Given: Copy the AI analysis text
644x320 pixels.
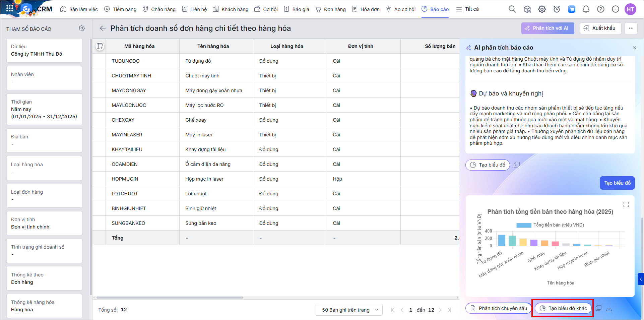Looking at the screenshot, I should (x=517, y=165).
